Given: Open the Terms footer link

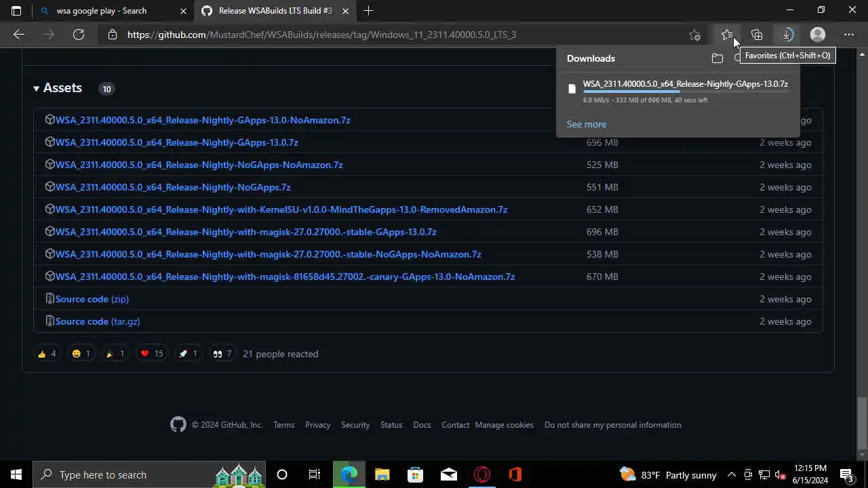Looking at the screenshot, I should (x=283, y=425).
